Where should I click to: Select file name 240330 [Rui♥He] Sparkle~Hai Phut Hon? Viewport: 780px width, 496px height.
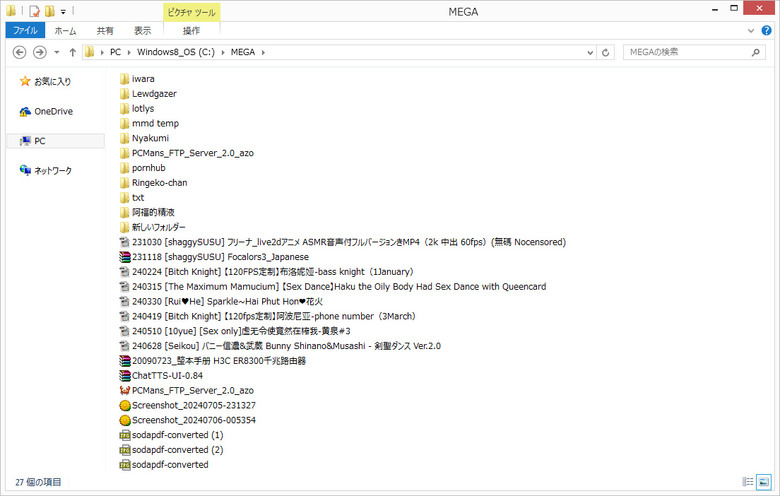click(227, 301)
